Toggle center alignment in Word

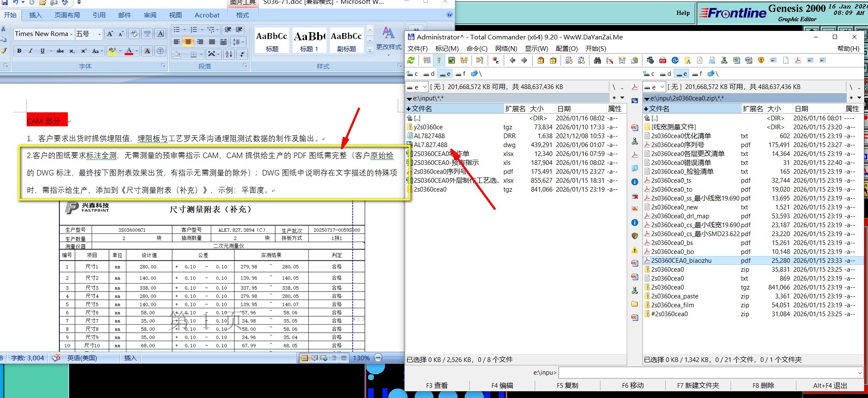[188, 42]
